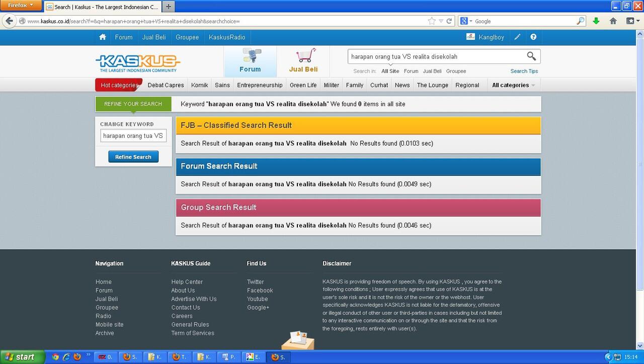Open the Facebook footer link

(x=260, y=290)
